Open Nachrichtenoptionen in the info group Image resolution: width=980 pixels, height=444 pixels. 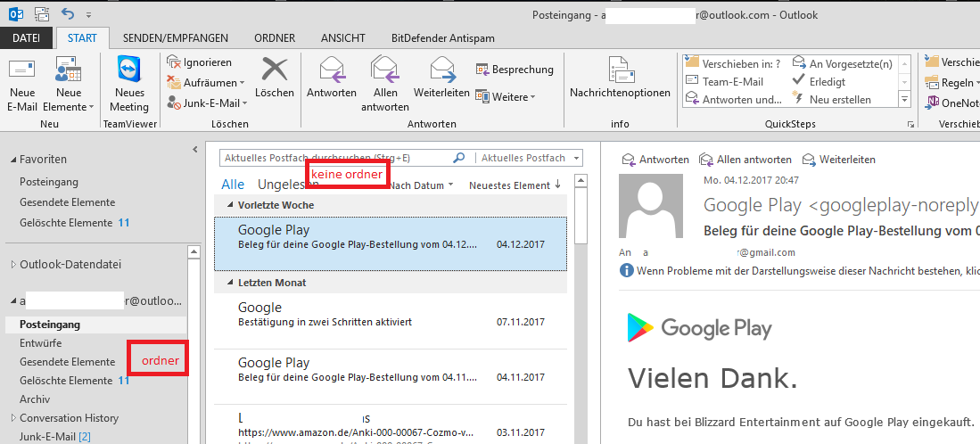click(x=620, y=77)
